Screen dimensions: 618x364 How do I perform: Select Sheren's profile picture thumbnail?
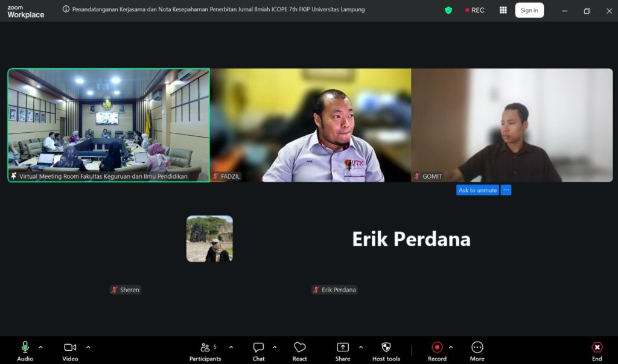209,238
